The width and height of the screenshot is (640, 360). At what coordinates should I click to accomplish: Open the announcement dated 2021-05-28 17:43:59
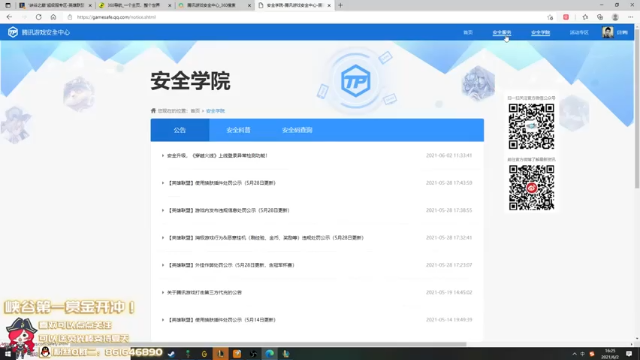pyautogui.click(x=221, y=183)
